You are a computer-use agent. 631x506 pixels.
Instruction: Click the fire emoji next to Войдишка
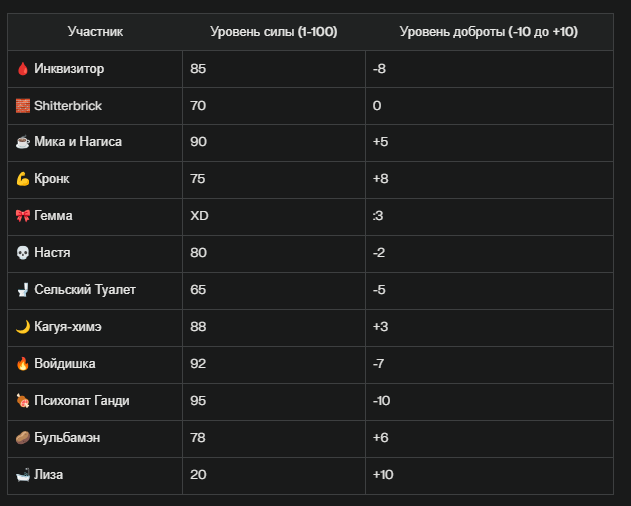click(x=23, y=363)
